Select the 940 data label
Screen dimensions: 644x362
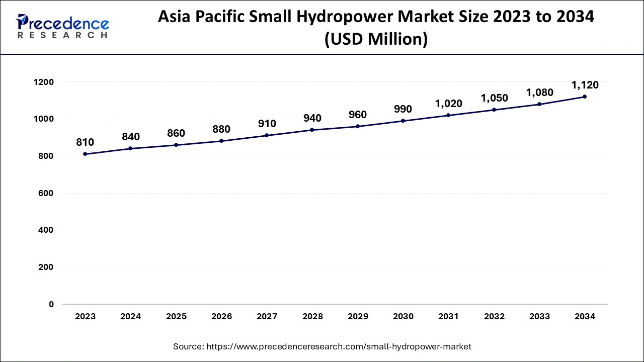coord(312,118)
